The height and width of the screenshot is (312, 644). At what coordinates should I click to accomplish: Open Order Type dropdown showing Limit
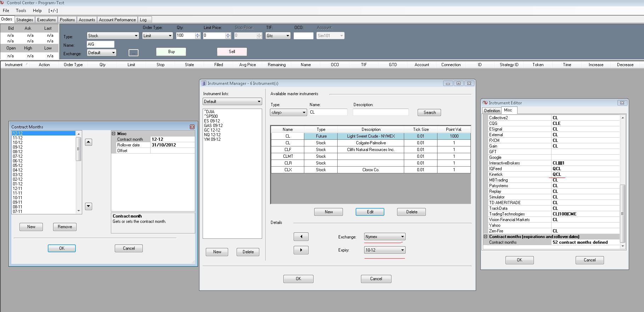(x=157, y=36)
